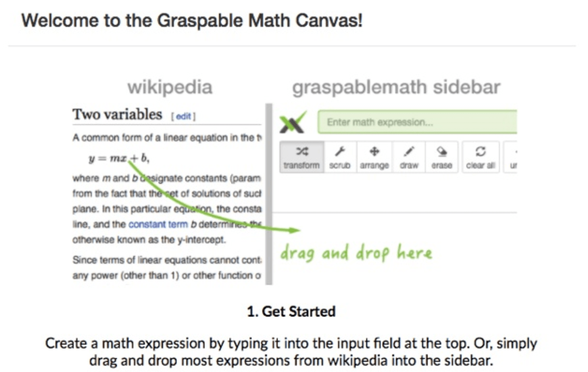Click the clear all icon to empty canvas
The image size is (588, 372).
tap(480, 156)
